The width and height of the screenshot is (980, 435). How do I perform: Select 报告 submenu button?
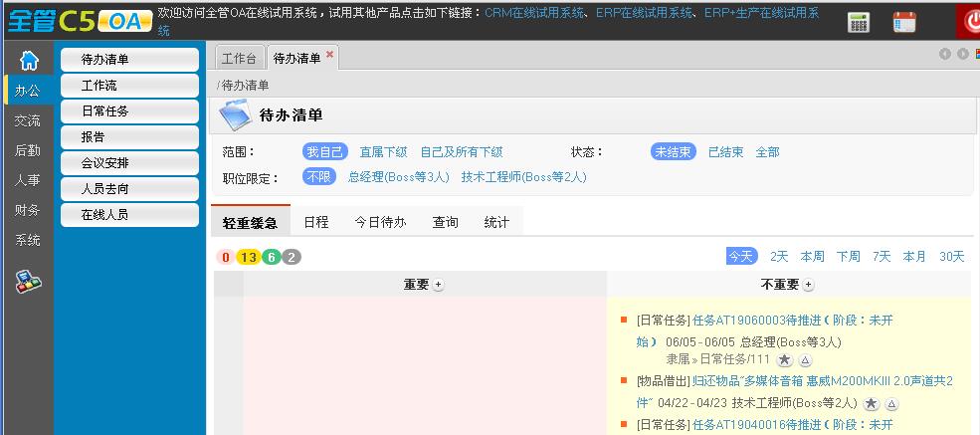point(130,137)
